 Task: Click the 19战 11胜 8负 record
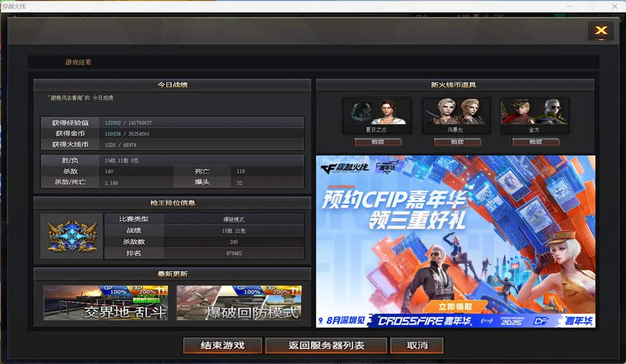point(121,161)
